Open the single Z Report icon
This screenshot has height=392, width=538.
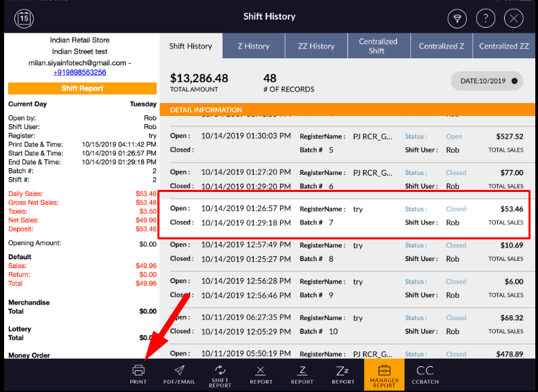302,374
